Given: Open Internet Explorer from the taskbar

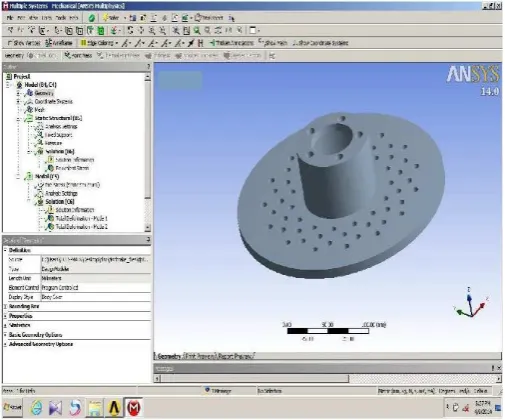Looking at the screenshot, I should 37,408.
